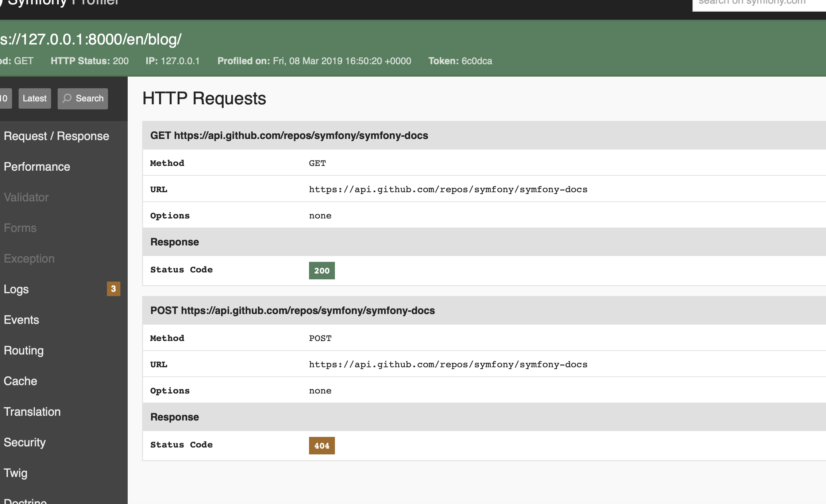Click the magnifier icon in Search button

pos(67,98)
